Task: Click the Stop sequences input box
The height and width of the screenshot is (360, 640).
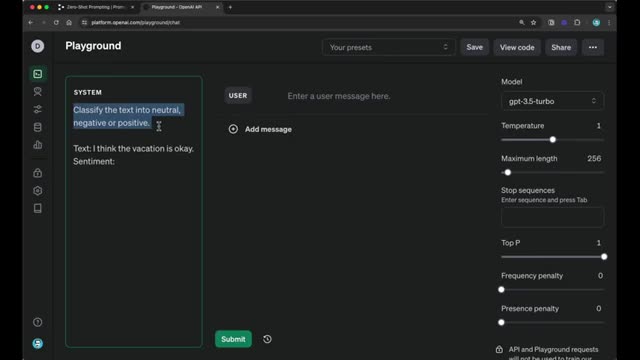Action: point(552,217)
